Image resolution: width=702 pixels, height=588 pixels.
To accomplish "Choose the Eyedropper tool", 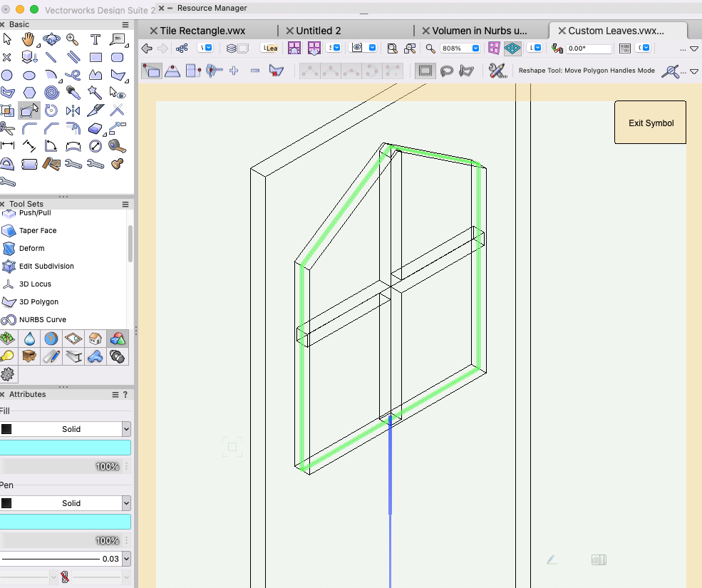I will click(x=71, y=91).
